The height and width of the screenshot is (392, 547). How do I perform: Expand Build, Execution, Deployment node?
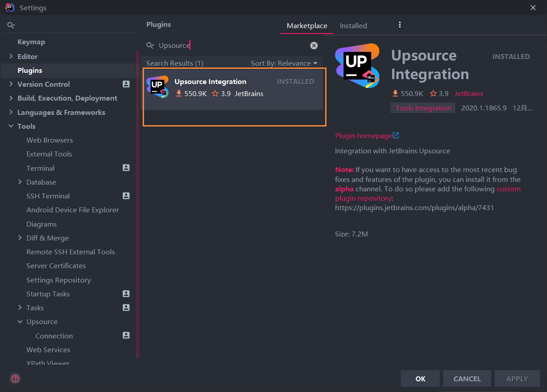pos(11,98)
